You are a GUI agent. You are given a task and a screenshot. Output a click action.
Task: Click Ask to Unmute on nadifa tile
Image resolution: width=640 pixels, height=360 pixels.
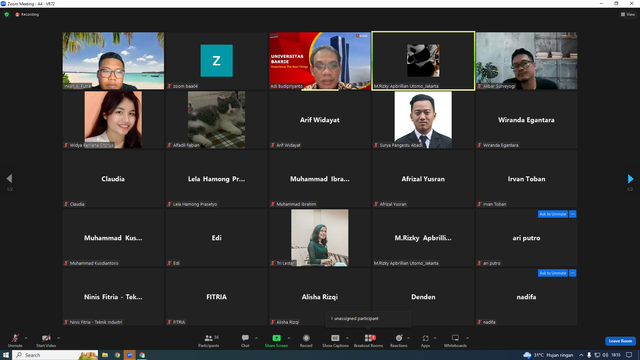tap(553, 273)
